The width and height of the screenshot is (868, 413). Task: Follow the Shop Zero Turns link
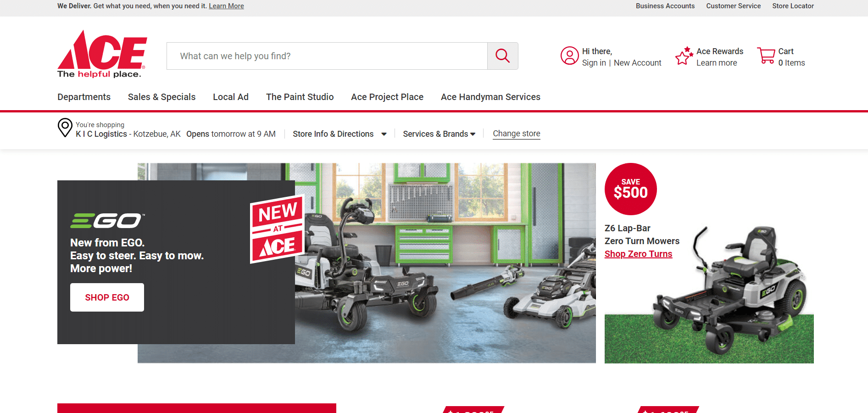pyautogui.click(x=638, y=254)
